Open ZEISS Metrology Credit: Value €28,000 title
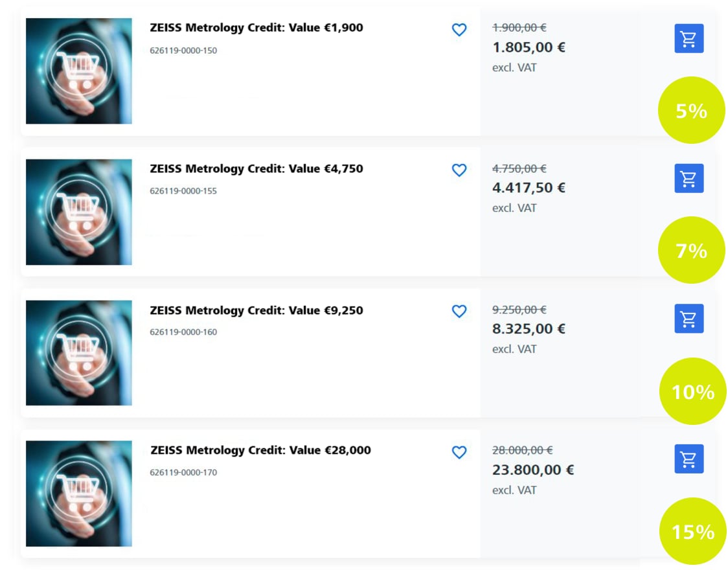This screenshot has height=570, width=728. pyautogui.click(x=260, y=450)
